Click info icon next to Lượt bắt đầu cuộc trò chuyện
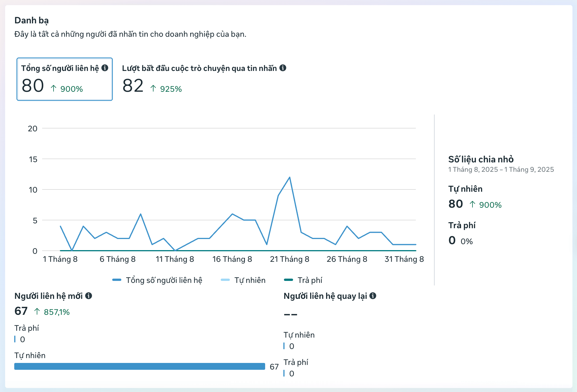 pyautogui.click(x=283, y=68)
